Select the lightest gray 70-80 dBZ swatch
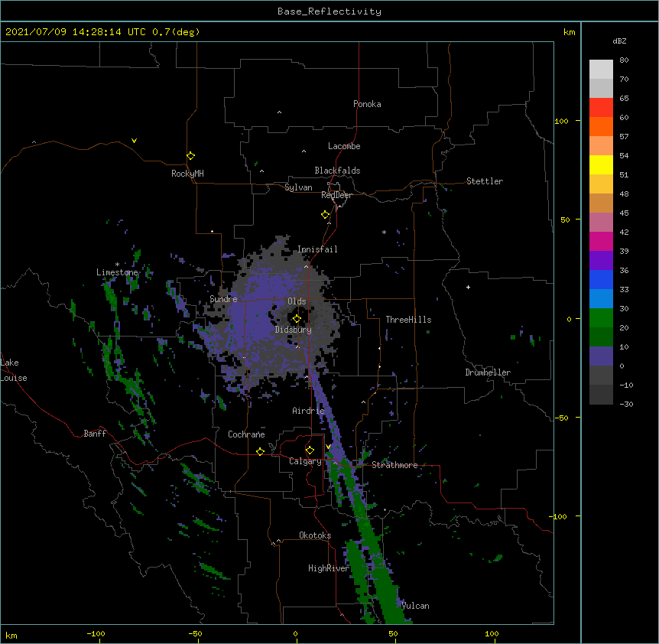The width and height of the screenshot is (659, 644). tap(601, 69)
